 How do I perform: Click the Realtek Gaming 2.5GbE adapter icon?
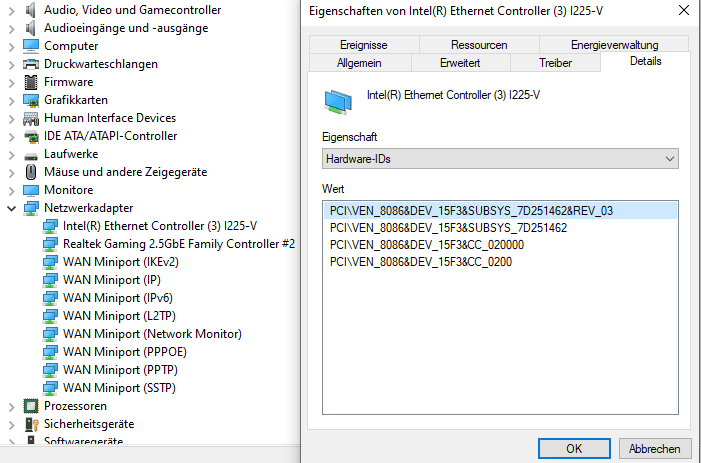pos(50,244)
